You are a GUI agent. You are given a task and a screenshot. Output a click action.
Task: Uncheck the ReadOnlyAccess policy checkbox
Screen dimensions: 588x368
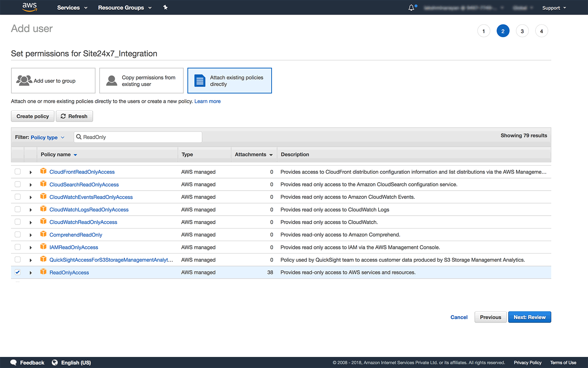coord(17,272)
